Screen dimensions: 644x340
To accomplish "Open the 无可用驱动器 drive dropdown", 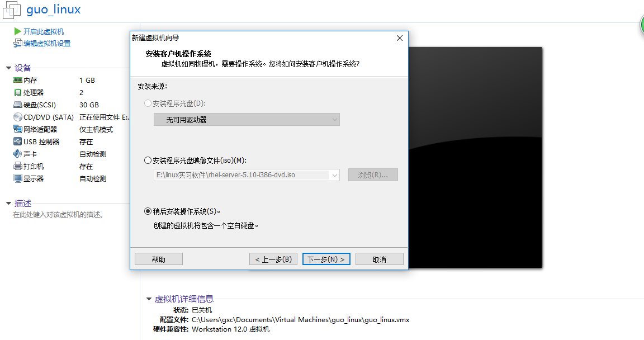I will pyautogui.click(x=247, y=120).
